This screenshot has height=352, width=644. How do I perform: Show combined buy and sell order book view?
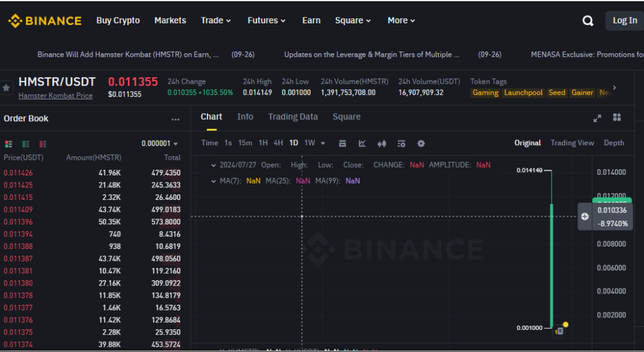(8, 143)
